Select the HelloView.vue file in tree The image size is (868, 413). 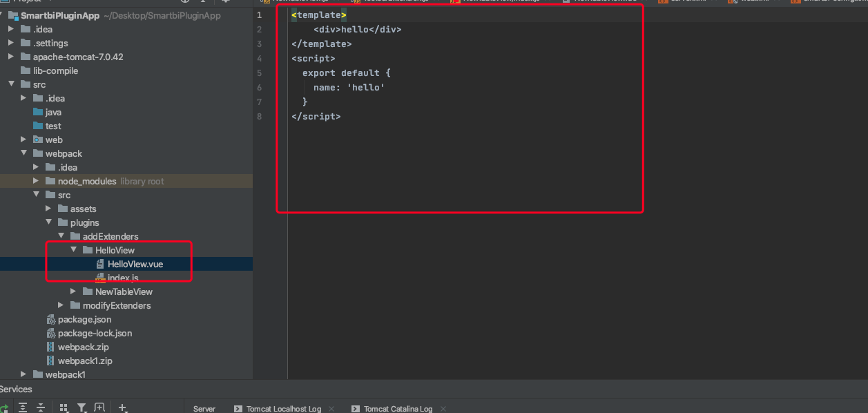click(x=135, y=264)
